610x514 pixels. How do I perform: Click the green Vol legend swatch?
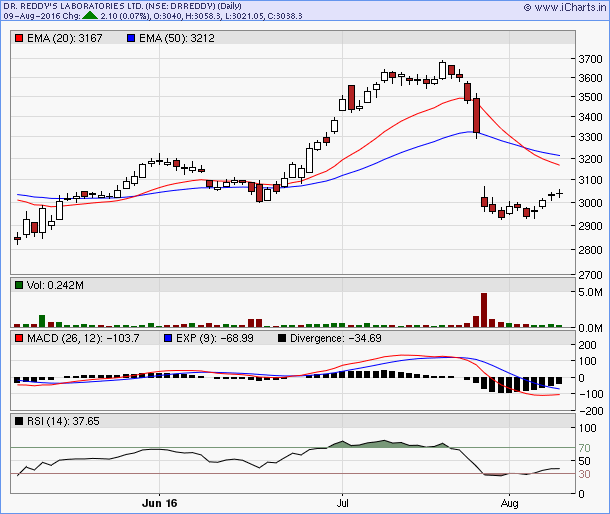pyautogui.click(x=19, y=285)
